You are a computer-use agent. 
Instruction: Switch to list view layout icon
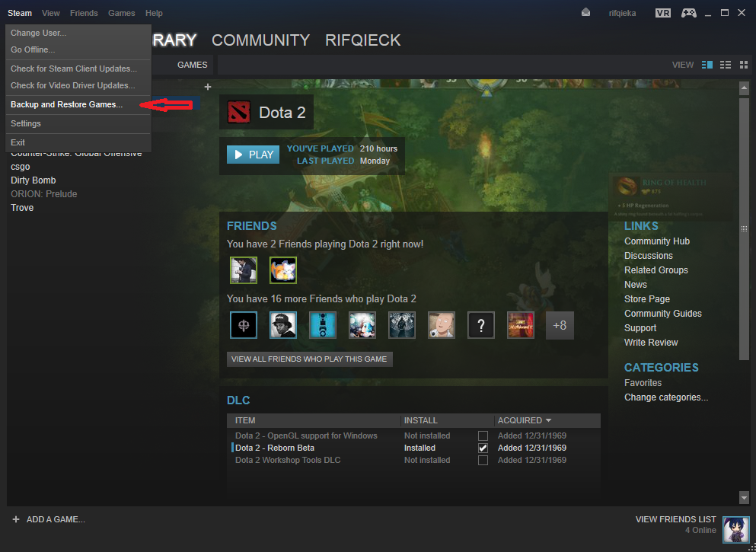tap(725, 65)
